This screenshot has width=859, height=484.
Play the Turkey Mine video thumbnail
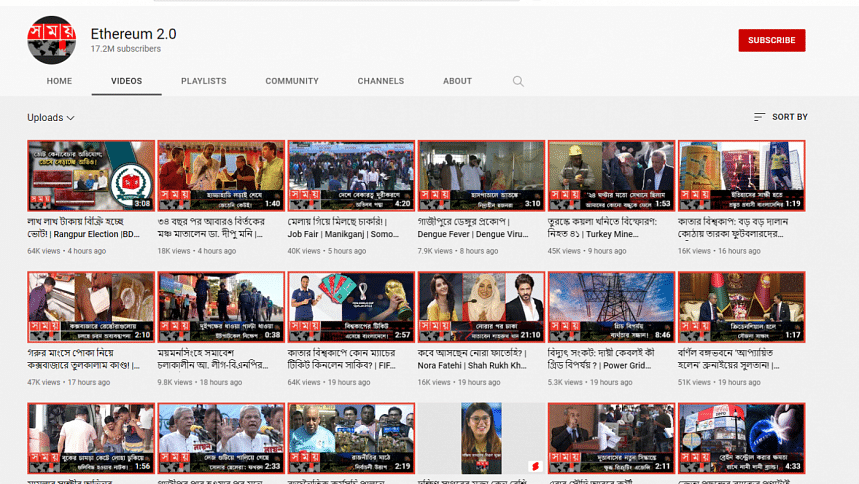click(611, 175)
